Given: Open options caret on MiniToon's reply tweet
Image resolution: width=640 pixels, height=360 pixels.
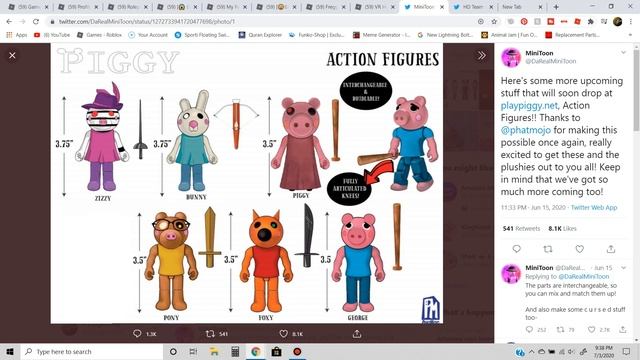Looking at the screenshot, I should tap(623, 268).
